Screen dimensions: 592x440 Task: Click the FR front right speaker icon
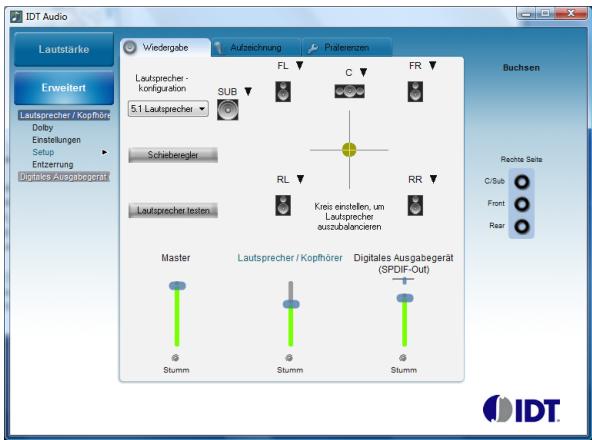pos(415,91)
